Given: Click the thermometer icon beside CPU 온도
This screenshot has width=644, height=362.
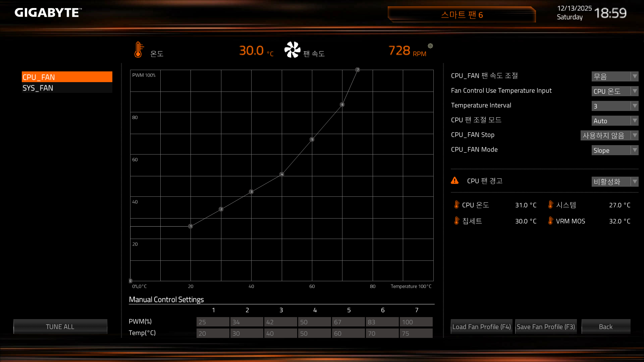Looking at the screenshot, I should tap(457, 204).
